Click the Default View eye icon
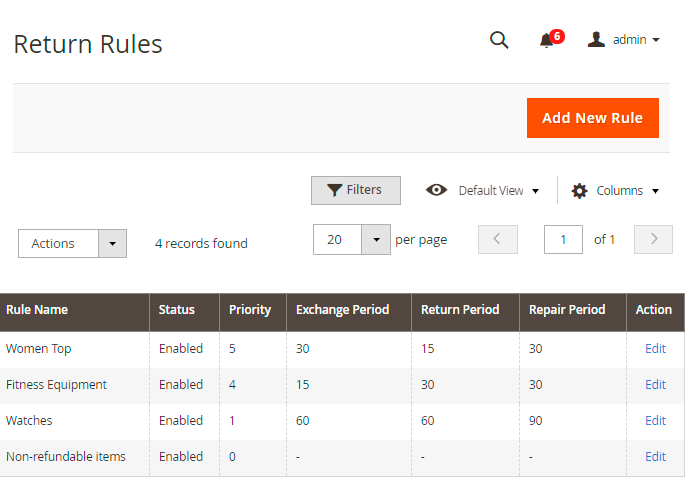The image size is (685, 496). [436, 190]
